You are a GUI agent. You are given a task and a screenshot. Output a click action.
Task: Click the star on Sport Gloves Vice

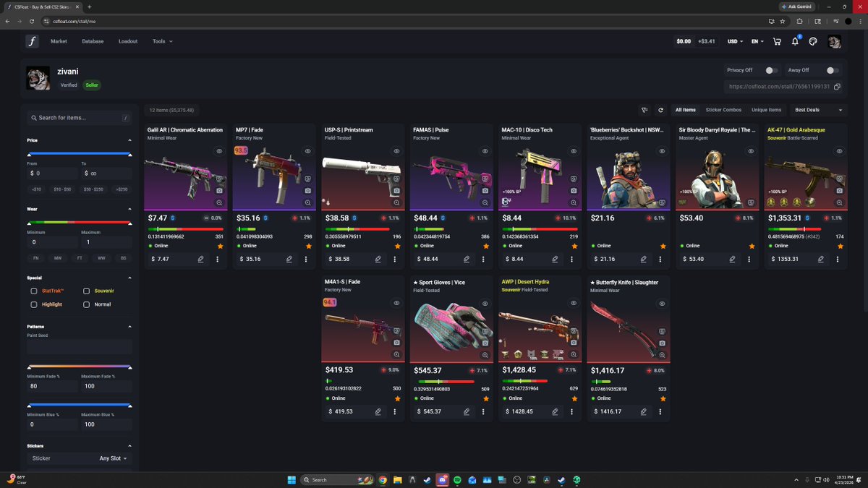[486, 398]
